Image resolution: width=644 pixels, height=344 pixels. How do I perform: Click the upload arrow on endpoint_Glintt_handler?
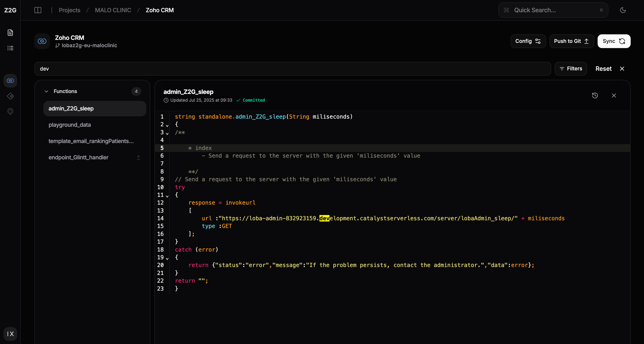[138, 157]
